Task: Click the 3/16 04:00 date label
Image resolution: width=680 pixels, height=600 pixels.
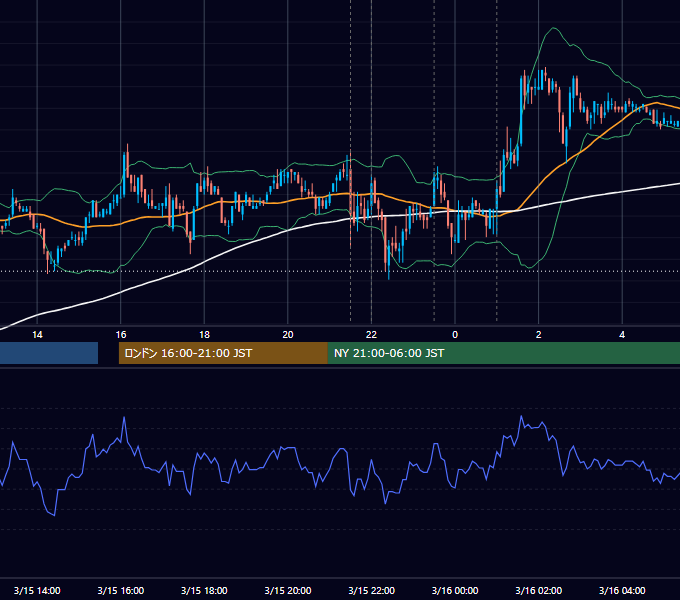Action: tap(622, 590)
